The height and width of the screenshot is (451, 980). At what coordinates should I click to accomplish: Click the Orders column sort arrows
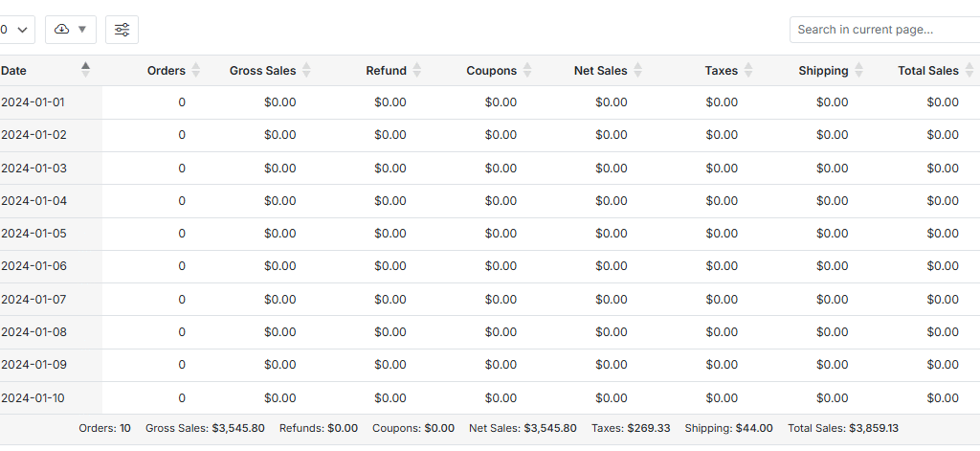[196, 70]
